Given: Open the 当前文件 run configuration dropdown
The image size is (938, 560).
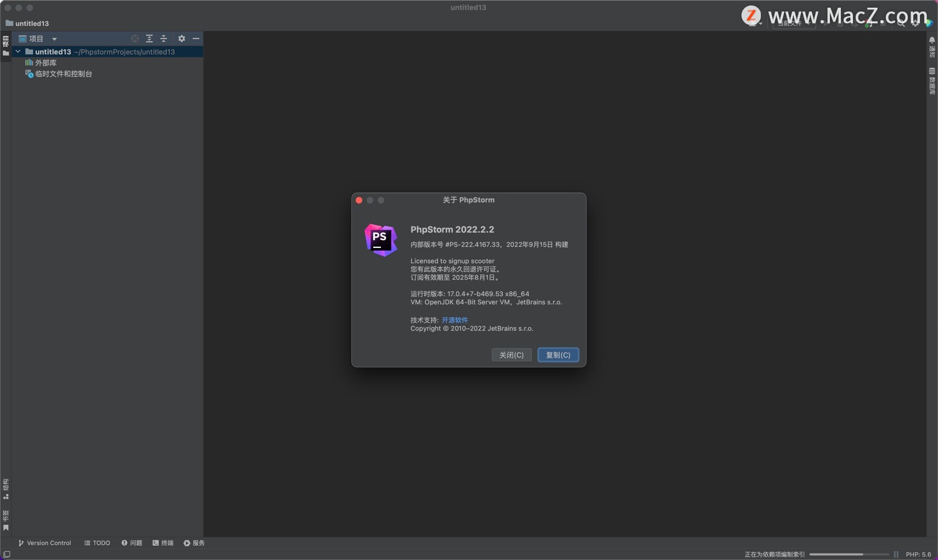Looking at the screenshot, I should pyautogui.click(x=794, y=24).
